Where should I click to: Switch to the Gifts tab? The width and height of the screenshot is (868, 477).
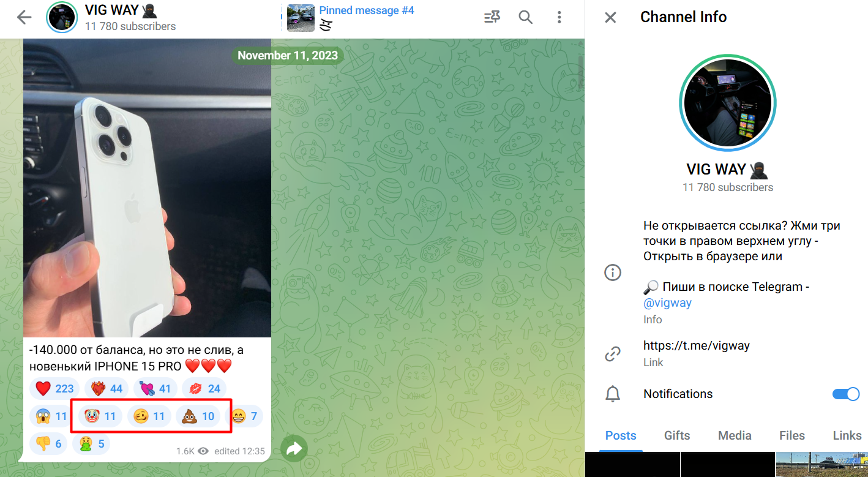pos(677,435)
